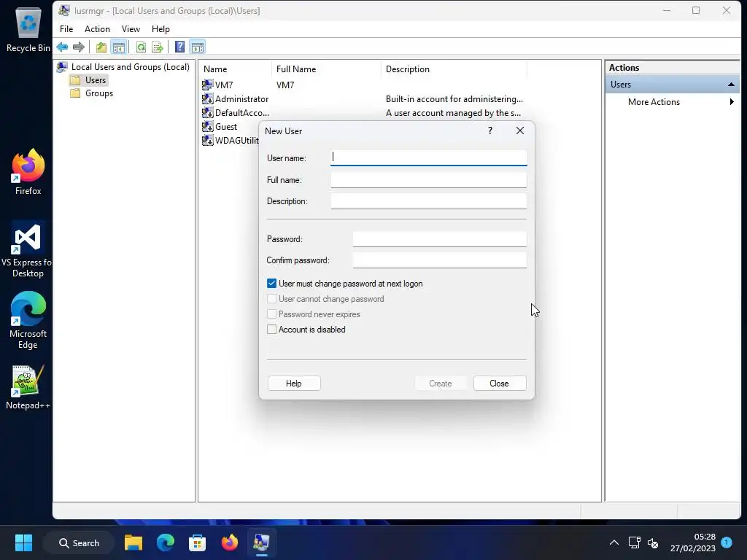Click the Full name input field

429,179
